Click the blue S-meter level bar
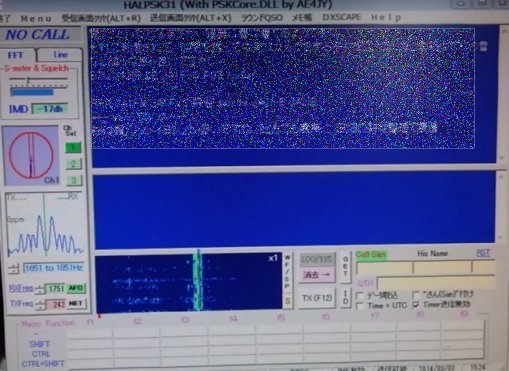The width and height of the screenshot is (509, 371). 32,92
